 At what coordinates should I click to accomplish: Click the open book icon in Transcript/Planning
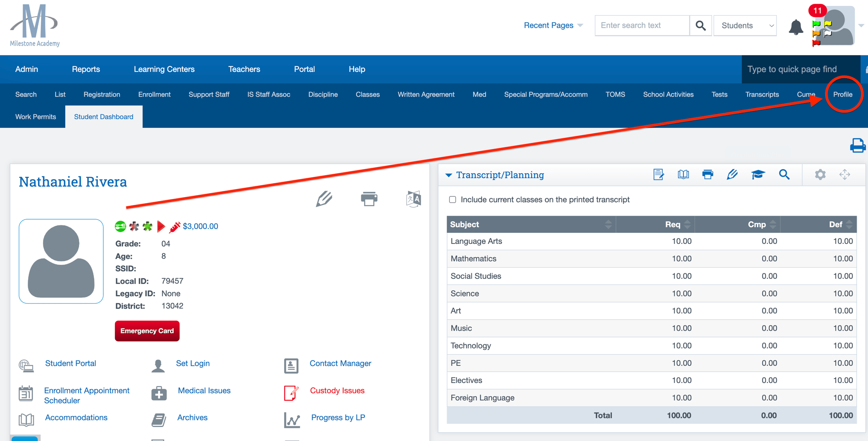click(x=683, y=174)
